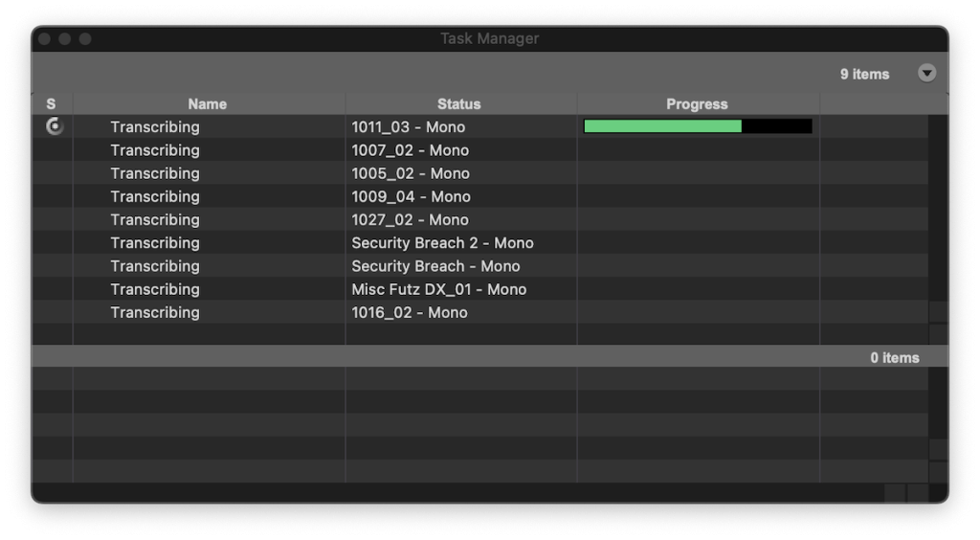Sort tasks by the Status column header
This screenshot has height=540, width=980.
pos(458,104)
